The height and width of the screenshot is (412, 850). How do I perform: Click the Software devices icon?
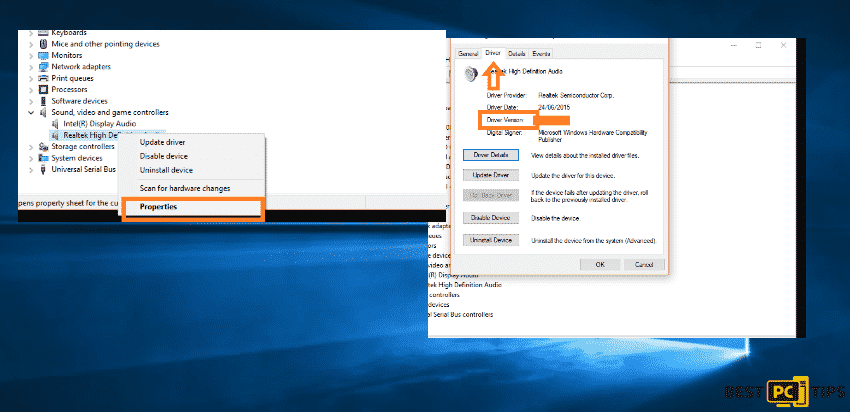43,101
